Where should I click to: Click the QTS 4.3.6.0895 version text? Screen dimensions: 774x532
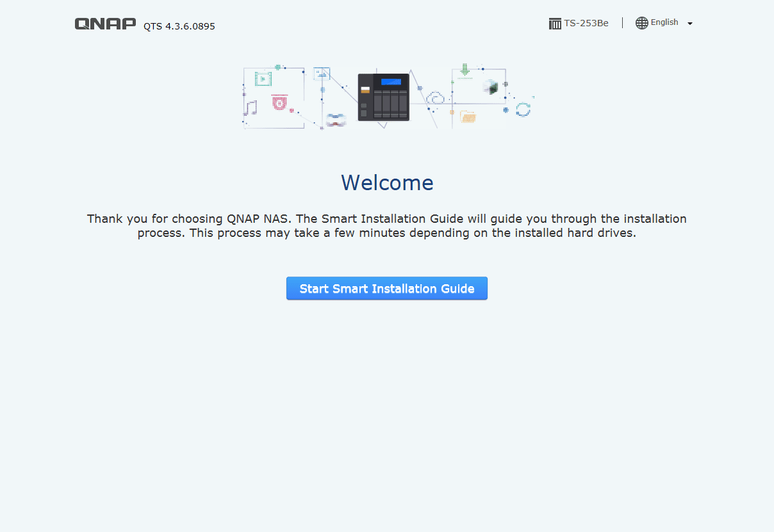click(179, 26)
